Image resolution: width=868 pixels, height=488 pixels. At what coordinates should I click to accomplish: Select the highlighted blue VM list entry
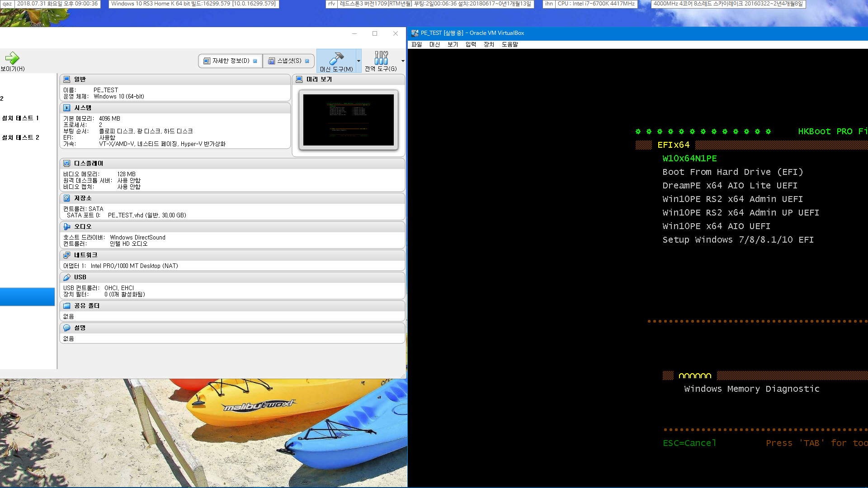(x=27, y=297)
